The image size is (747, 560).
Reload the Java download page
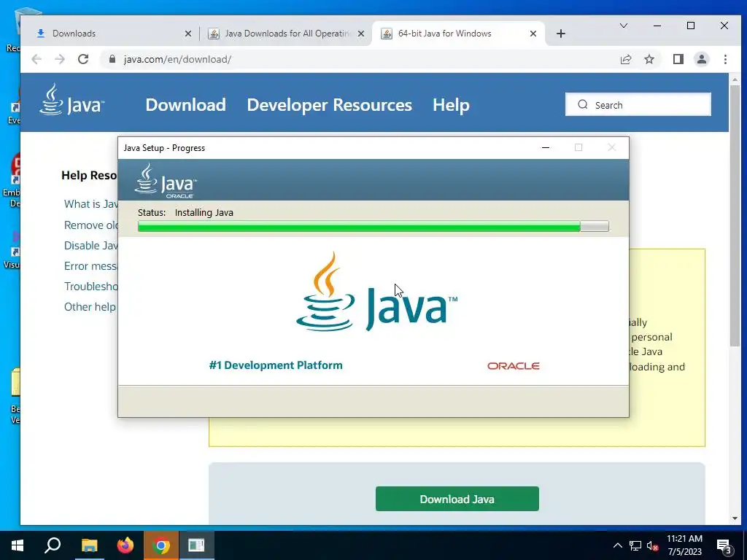pos(83,59)
